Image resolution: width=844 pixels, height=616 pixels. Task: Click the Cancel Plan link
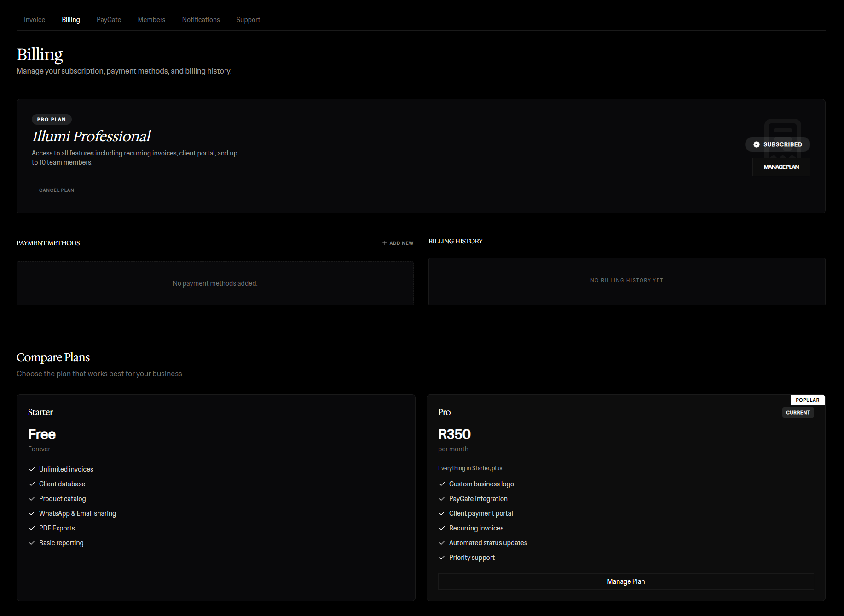pos(56,190)
